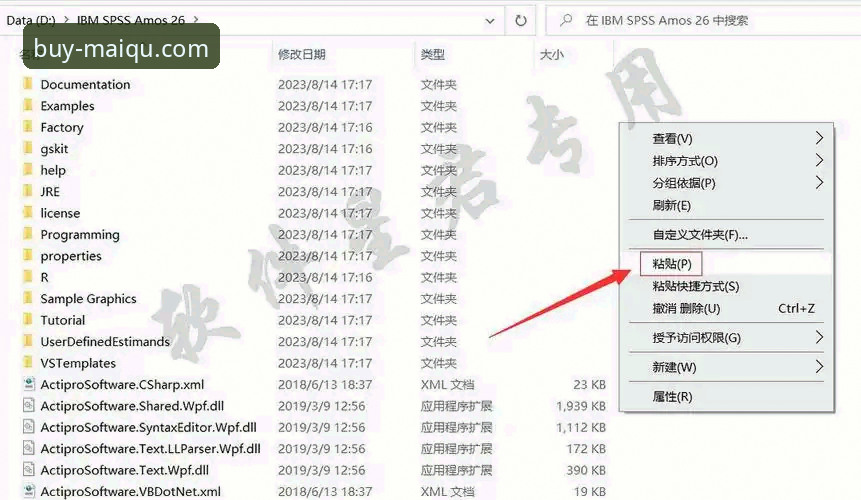The image size is (861, 500).
Task: Open 属性(R) from the context menu
Action: click(x=726, y=396)
